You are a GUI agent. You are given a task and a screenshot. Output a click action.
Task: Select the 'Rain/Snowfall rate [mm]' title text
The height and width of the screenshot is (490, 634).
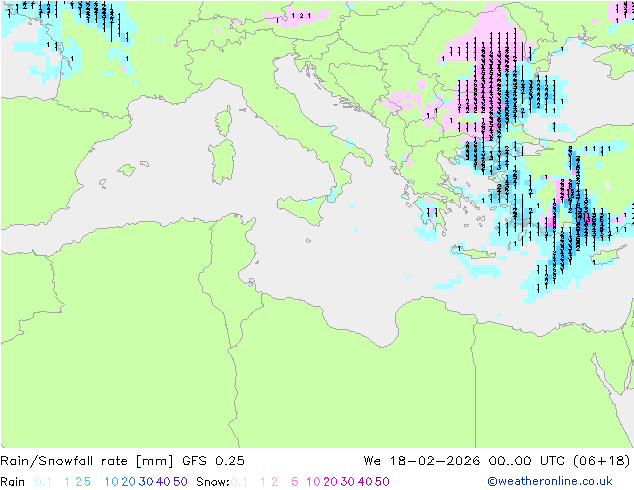coord(87,461)
